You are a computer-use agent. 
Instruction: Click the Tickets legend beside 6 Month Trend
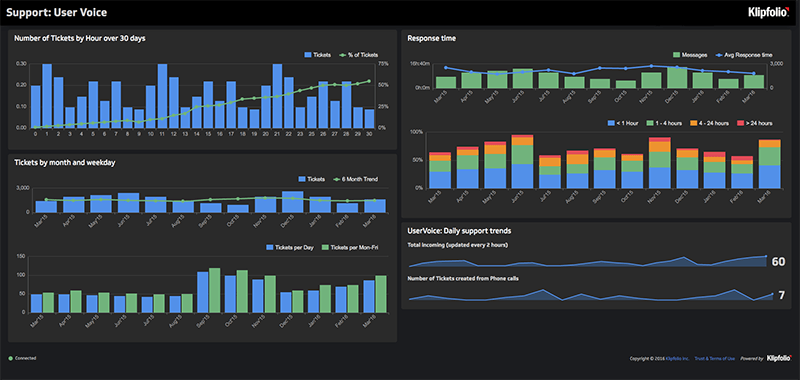pyautogui.click(x=311, y=179)
